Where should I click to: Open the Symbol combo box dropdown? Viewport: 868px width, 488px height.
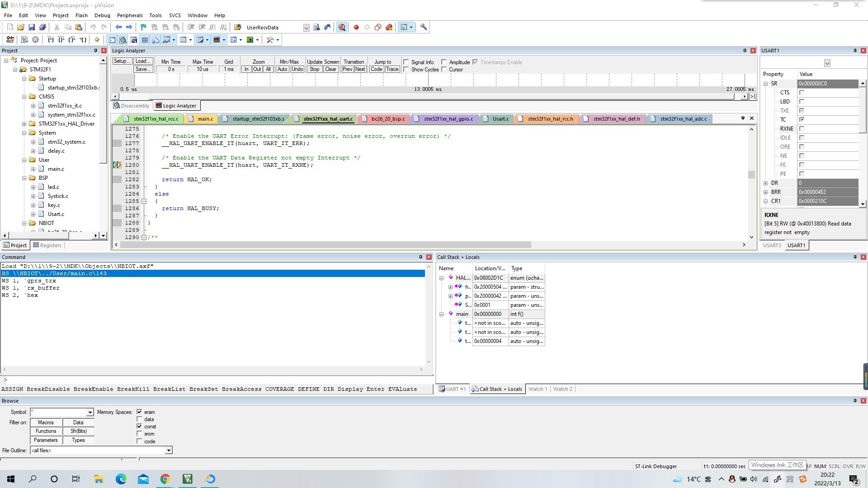pos(90,412)
